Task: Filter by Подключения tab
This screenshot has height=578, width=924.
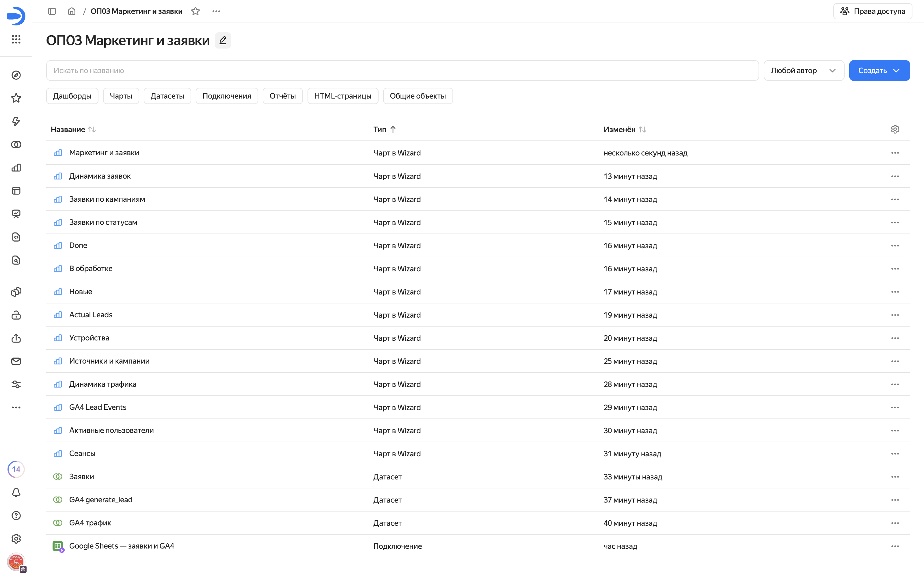Action: coord(227,96)
